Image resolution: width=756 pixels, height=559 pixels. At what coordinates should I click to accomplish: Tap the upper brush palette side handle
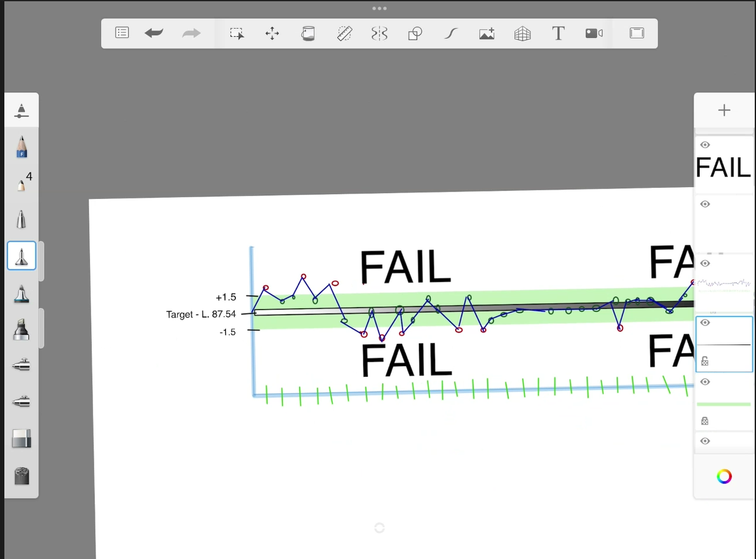click(x=41, y=261)
